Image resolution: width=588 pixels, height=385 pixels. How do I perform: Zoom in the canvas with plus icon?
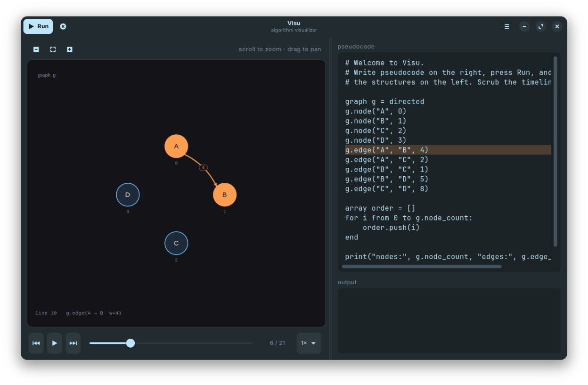70,49
